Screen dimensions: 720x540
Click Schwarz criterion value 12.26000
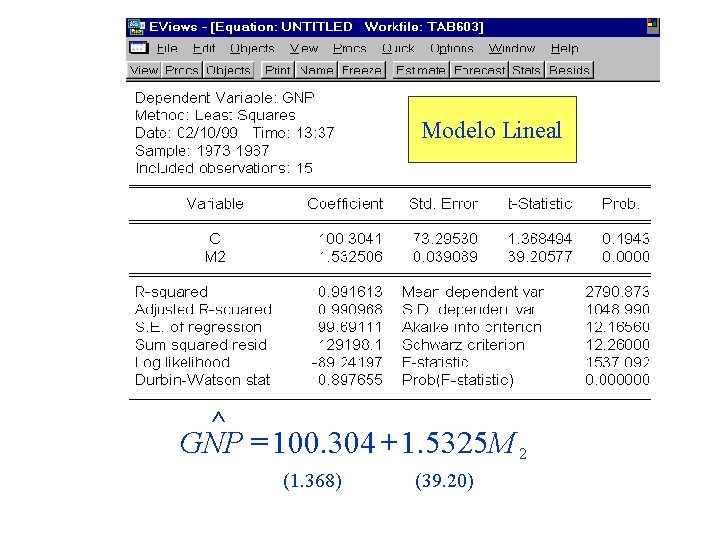tap(618, 345)
